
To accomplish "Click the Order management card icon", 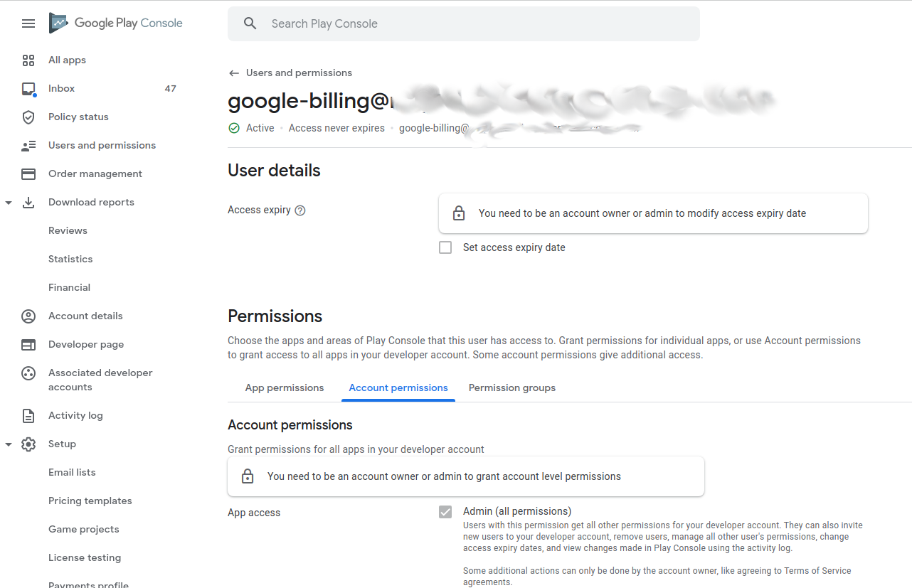I will [x=28, y=174].
